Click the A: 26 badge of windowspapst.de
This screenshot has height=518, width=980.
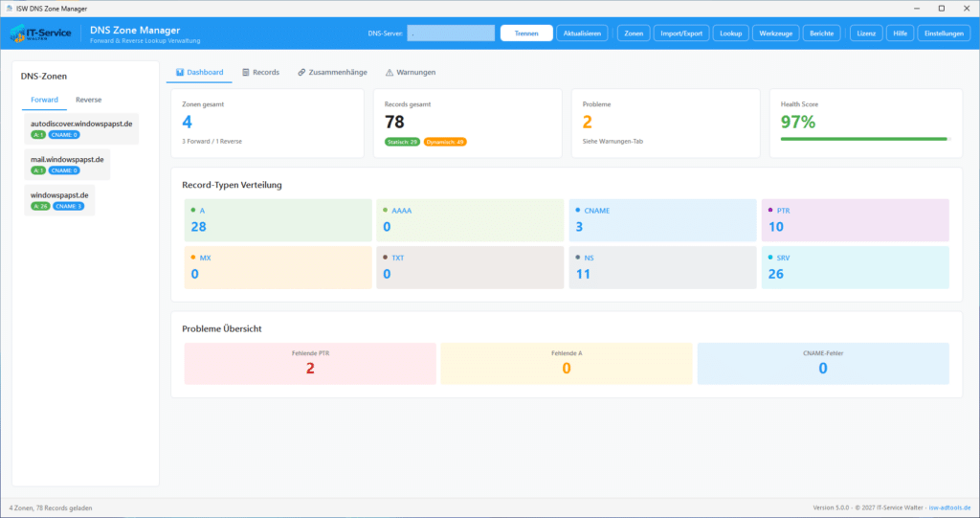pos(40,207)
